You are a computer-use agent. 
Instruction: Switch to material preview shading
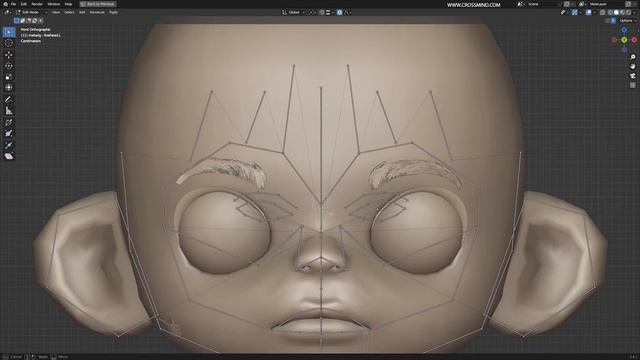(x=622, y=13)
